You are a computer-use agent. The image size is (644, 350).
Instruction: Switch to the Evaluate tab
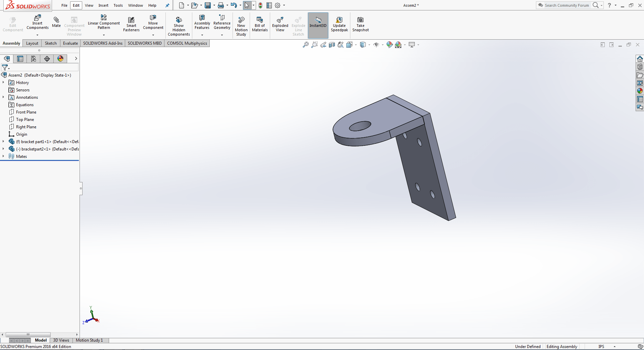pyautogui.click(x=70, y=43)
